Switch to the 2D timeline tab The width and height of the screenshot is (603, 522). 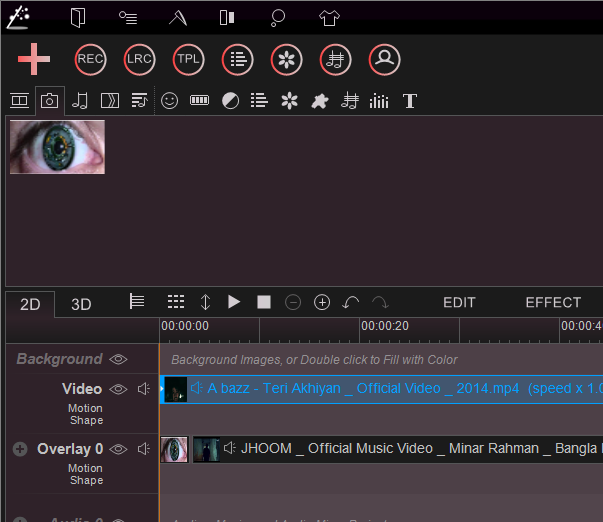30,304
